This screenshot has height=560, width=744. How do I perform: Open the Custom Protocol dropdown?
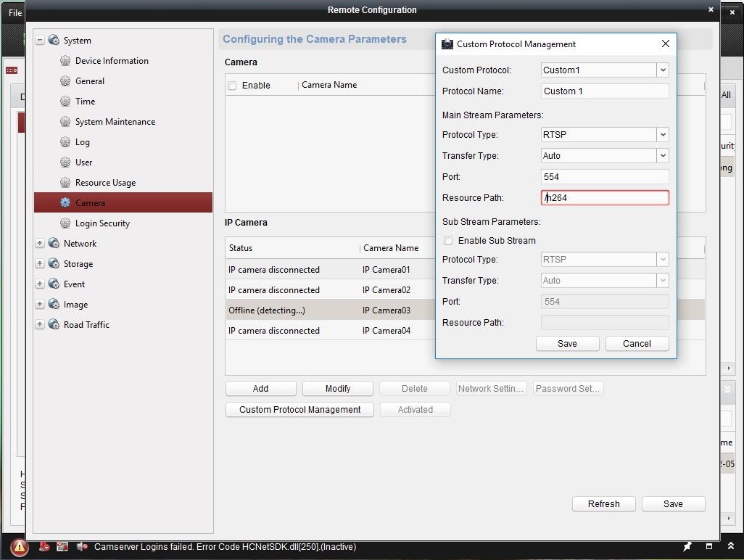point(662,70)
